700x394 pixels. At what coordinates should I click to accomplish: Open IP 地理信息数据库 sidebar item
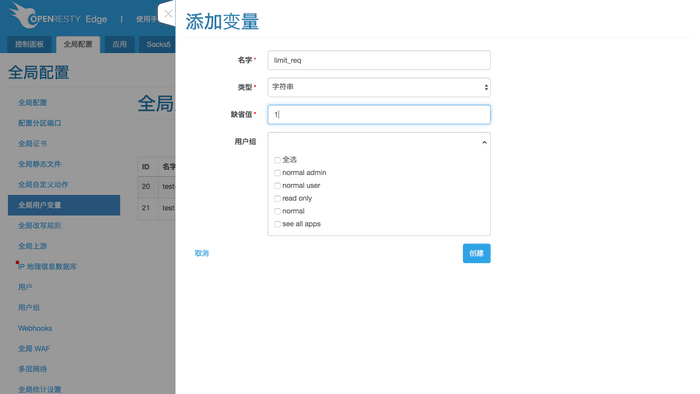47,266
